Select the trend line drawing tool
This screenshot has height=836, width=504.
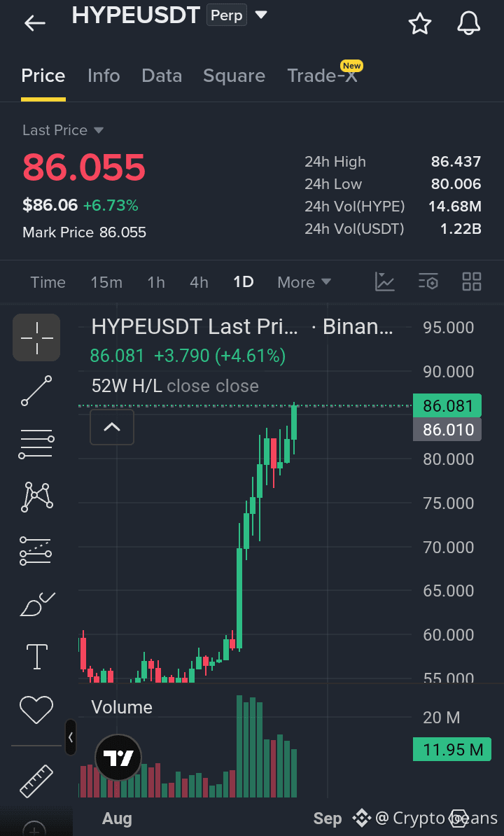point(37,391)
